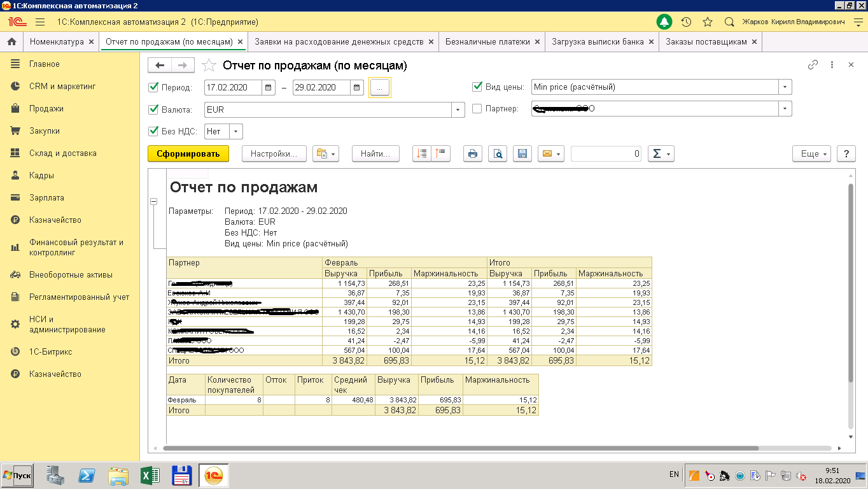Expand the Валюта EUR dropdown

point(458,110)
